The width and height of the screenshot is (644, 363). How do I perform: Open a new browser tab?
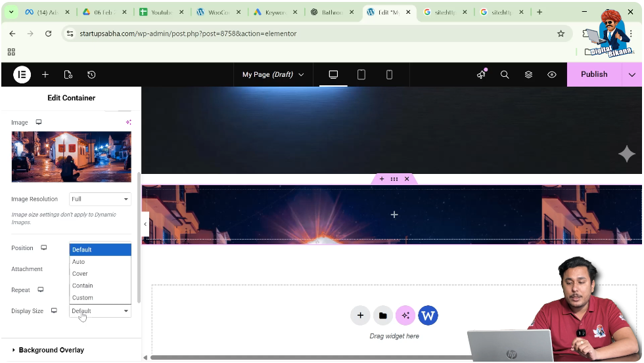tap(540, 12)
